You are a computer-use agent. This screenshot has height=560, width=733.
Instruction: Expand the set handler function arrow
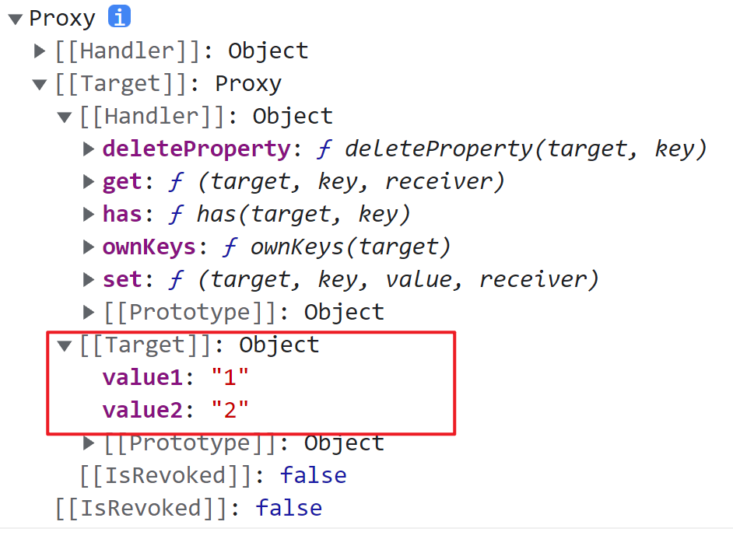89,280
